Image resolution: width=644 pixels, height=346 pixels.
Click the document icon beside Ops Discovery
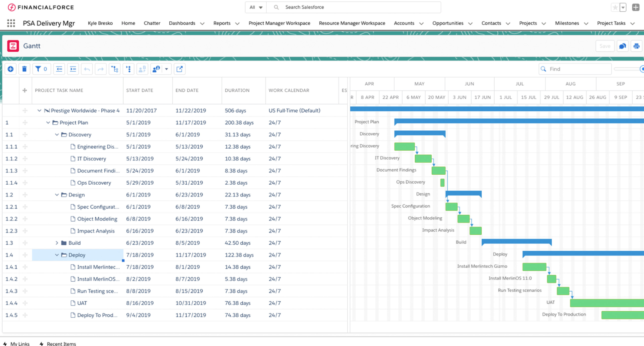coord(73,183)
